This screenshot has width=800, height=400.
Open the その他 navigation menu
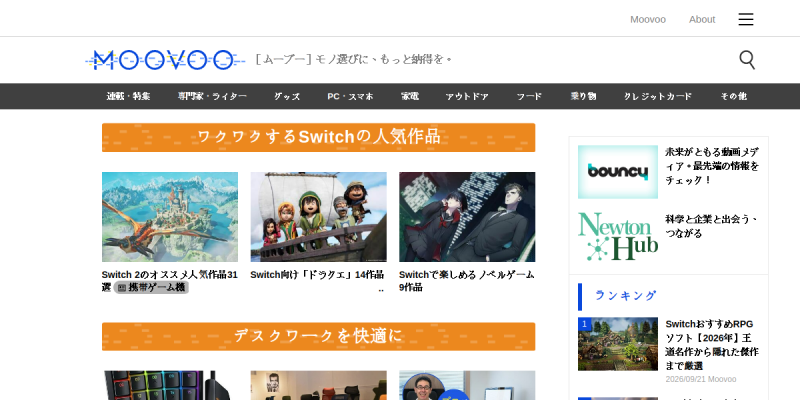click(733, 96)
